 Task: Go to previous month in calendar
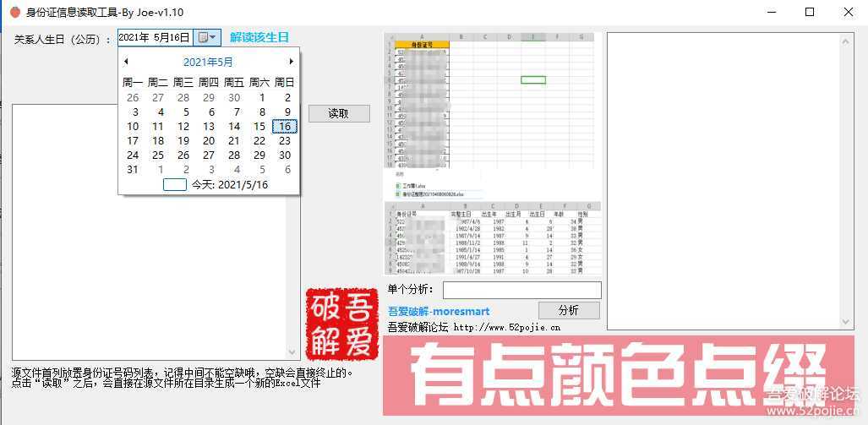coord(126,62)
